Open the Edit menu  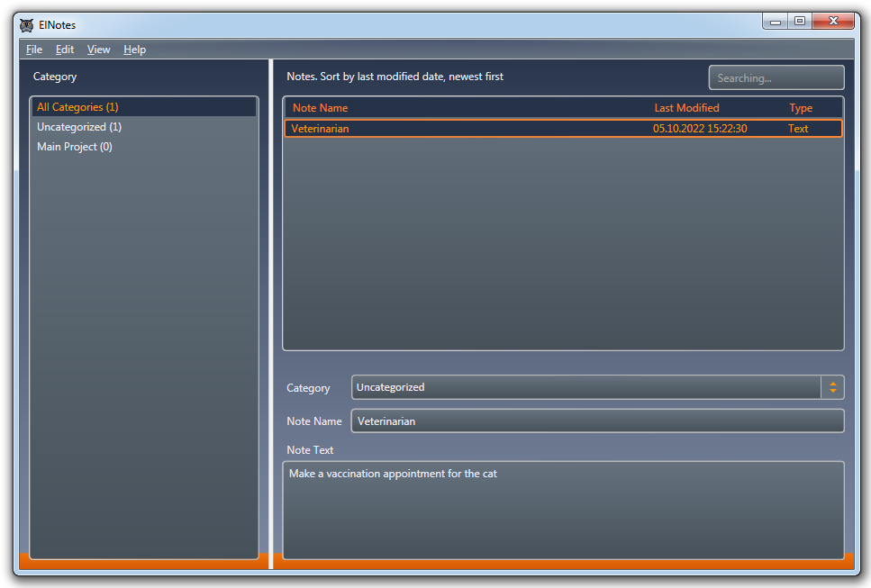[x=65, y=50]
